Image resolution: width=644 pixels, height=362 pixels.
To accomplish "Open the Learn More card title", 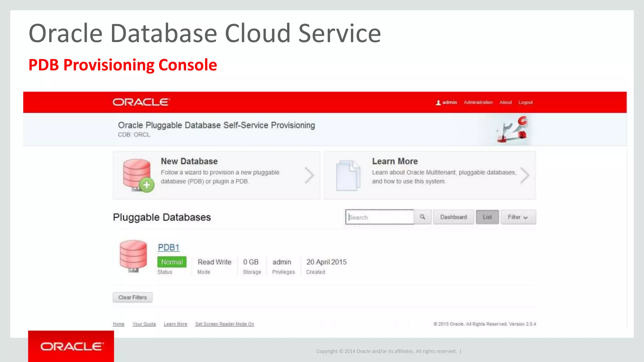I will (x=395, y=161).
